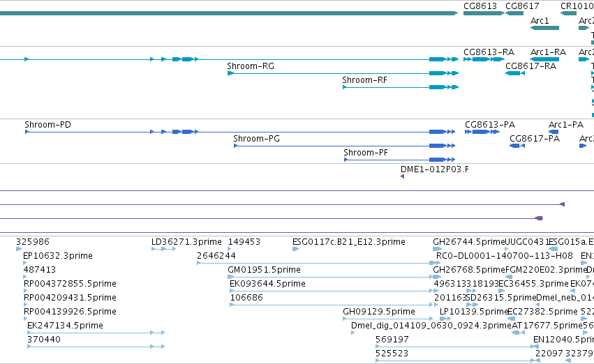Screen dimensions: 594x364
Task: Click the 149453 EST label
Action: coord(244,242)
